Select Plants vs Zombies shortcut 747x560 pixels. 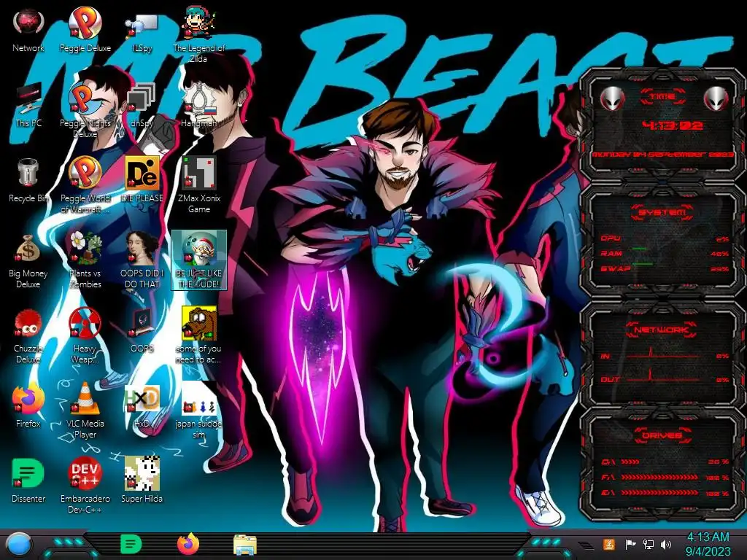pyautogui.click(x=85, y=260)
